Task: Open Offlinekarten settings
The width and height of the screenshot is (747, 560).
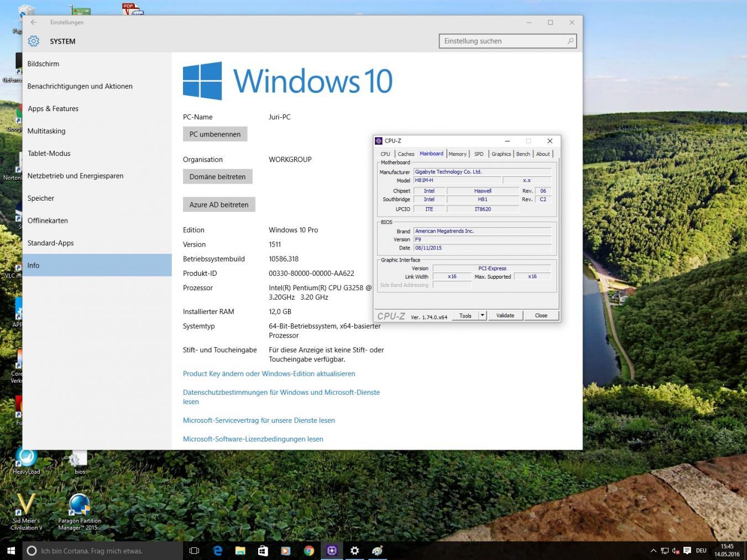Action: tap(97, 221)
